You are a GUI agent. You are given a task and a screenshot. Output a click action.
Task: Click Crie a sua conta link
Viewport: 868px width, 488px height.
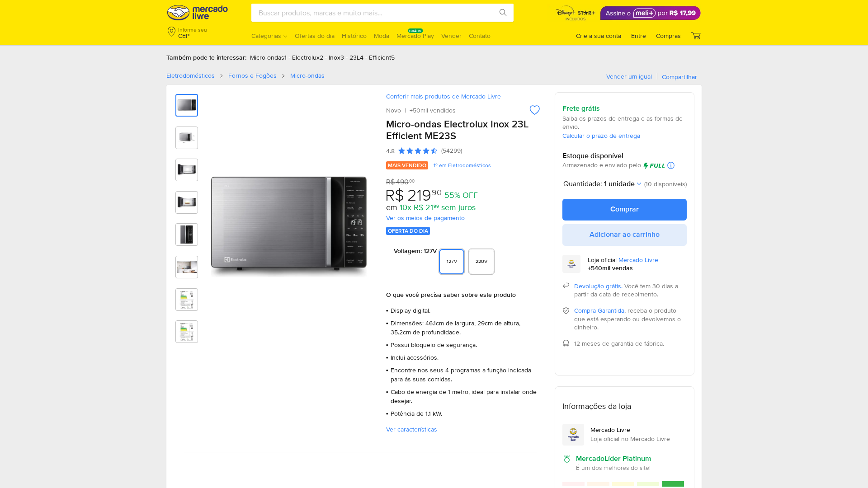598,36
